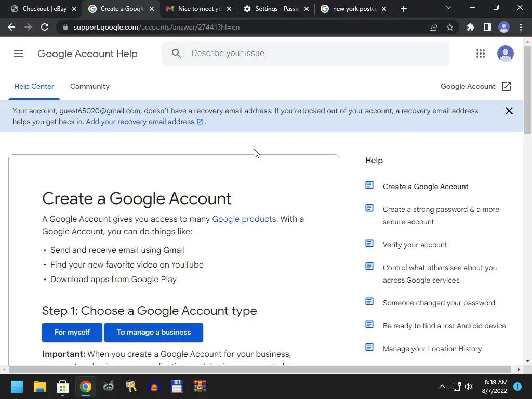Select the Help Center tab

click(34, 87)
